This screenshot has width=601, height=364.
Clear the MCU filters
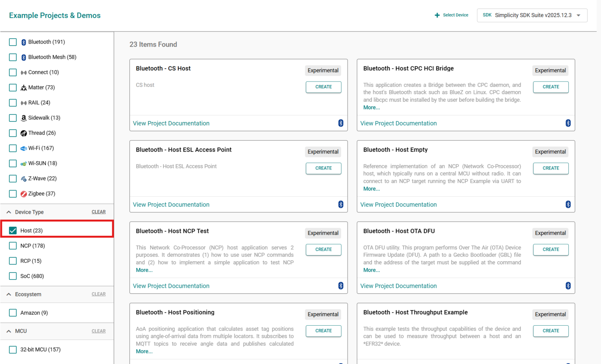99,331
